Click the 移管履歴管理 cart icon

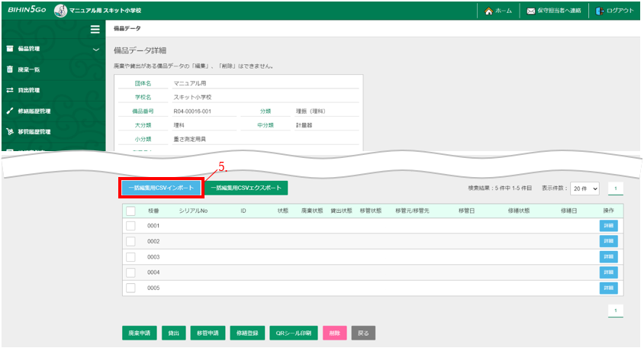click(10, 131)
